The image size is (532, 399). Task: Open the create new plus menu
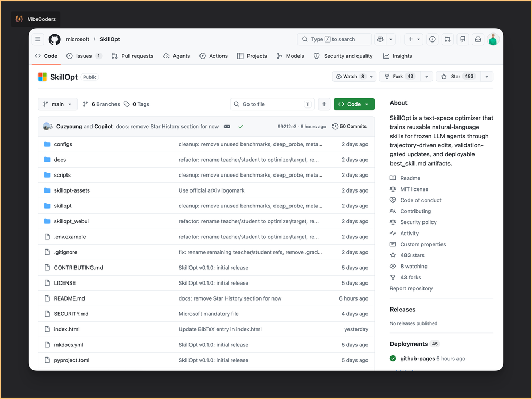tap(413, 39)
